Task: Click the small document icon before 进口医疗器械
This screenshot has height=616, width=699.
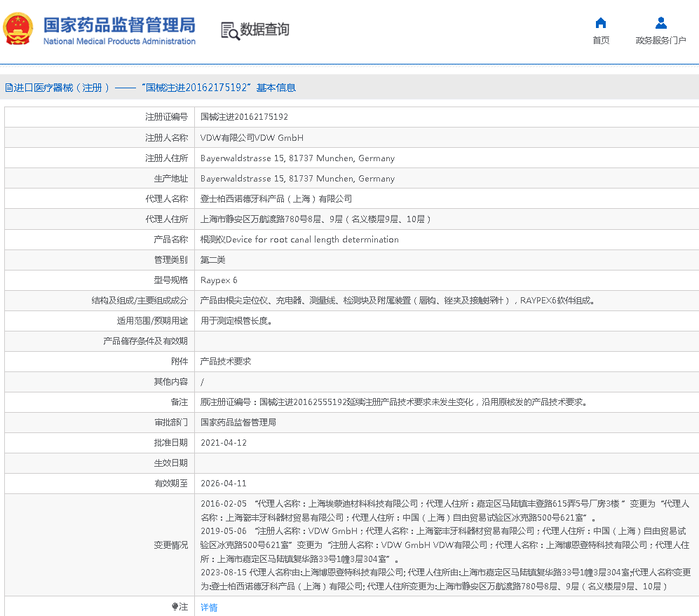Action: pos(8,88)
